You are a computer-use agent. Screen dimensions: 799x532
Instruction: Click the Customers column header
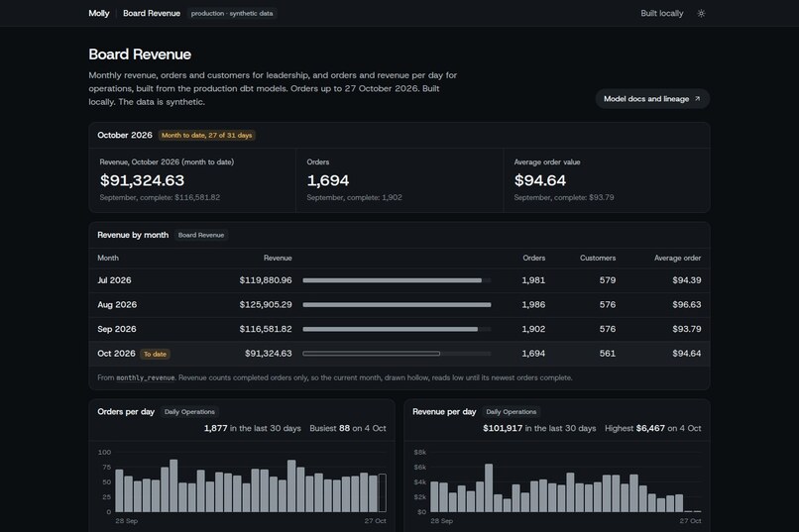pos(598,259)
